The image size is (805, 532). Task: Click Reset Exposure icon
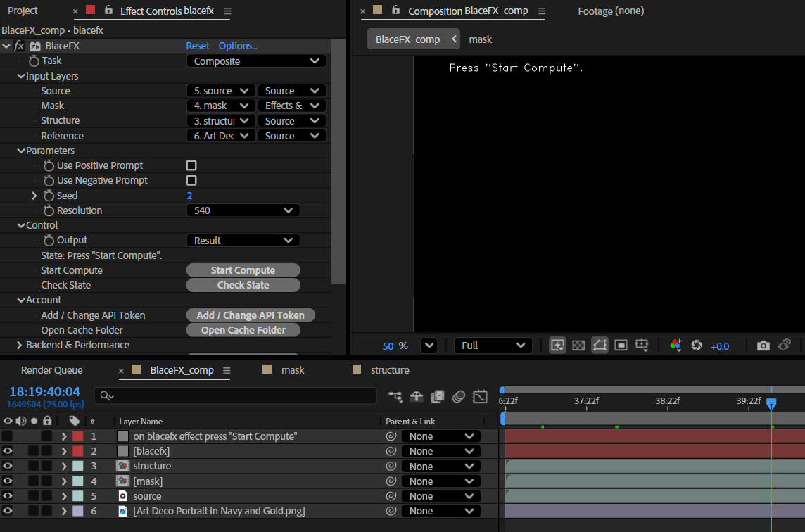pos(696,346)
